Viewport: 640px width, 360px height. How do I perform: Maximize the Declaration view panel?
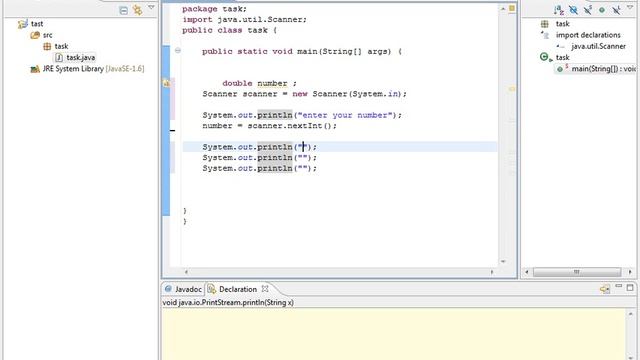pos(630,287)
